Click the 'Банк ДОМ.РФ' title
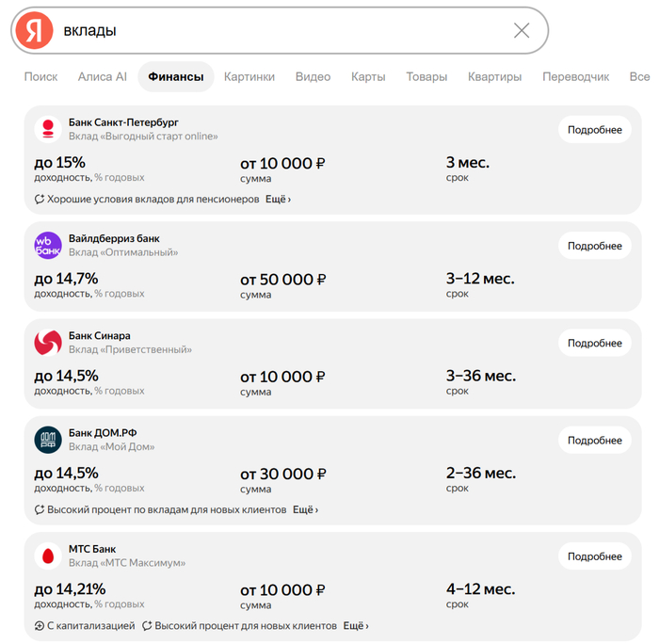 (x=103, y=432)
